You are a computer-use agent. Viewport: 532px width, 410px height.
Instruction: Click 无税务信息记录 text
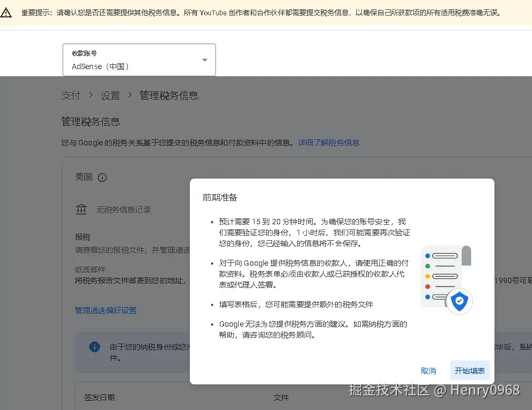pos(124,210)
